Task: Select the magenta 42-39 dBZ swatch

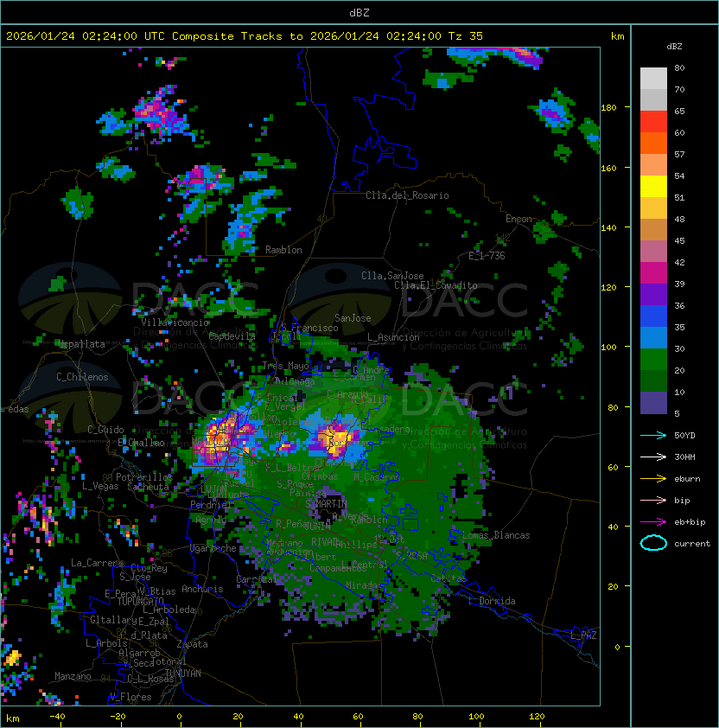Action: click(653, 273)
